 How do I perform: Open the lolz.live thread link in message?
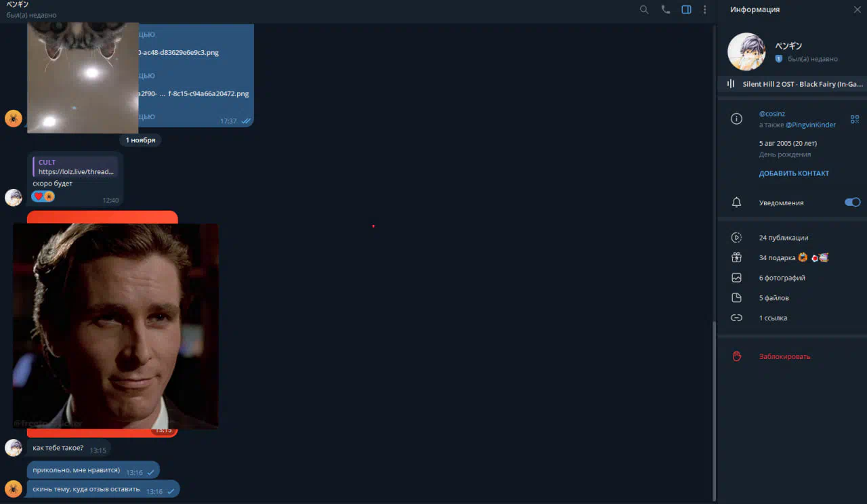76,172
